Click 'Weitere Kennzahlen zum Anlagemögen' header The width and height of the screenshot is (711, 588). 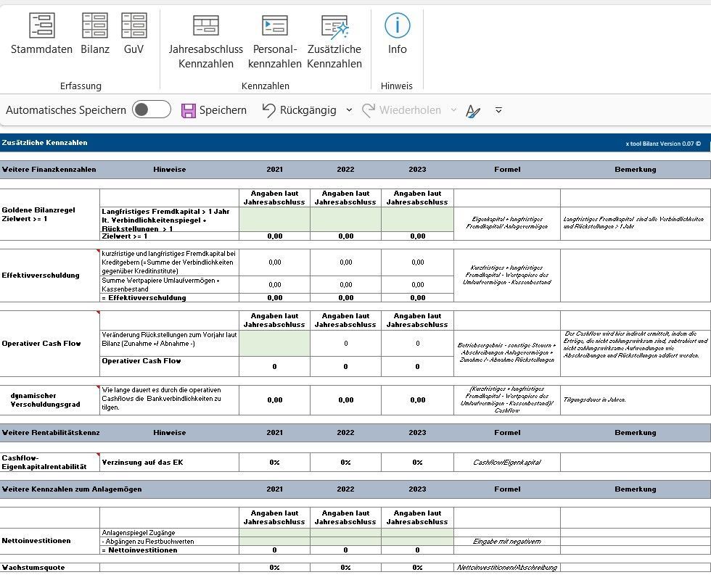click(x=72, y=489)
